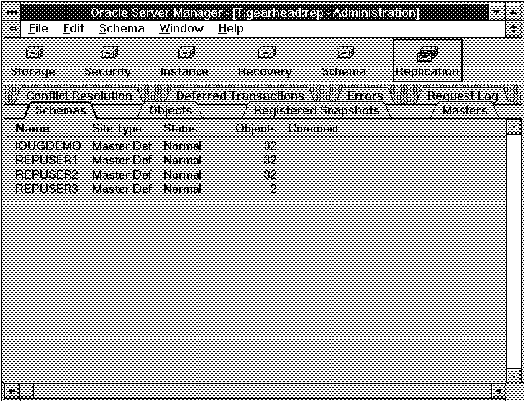Open the document control menu icon
The image size is (532, 406).
tap(12, 29)
